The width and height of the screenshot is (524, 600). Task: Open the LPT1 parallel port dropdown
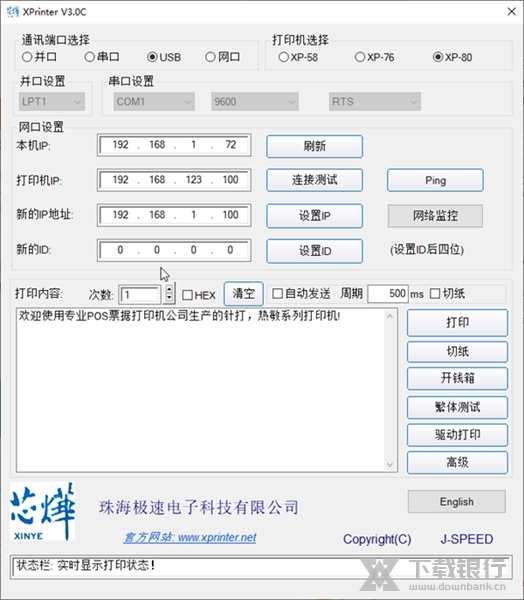click(52, 102)
